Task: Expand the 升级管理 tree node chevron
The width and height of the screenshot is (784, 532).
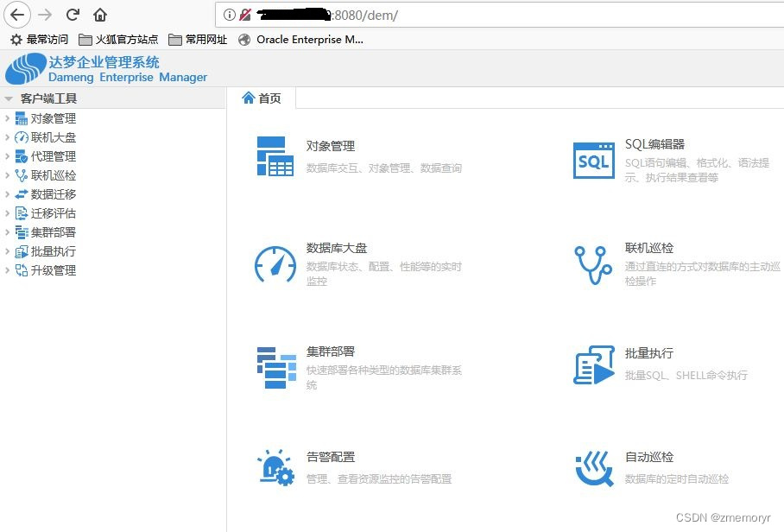Action: pos(7,270)
